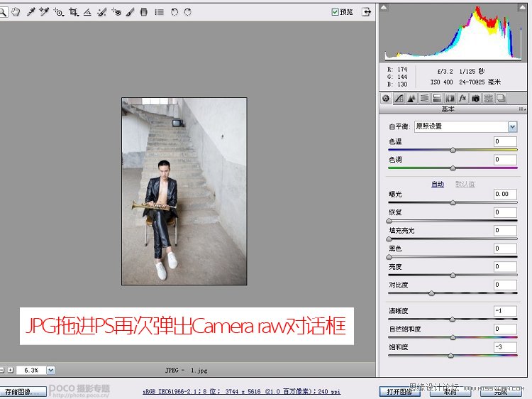The width and height of the screenshot is (532, 399).
Task: Switch to the Snapshots tab
Action: pos(501,98)
